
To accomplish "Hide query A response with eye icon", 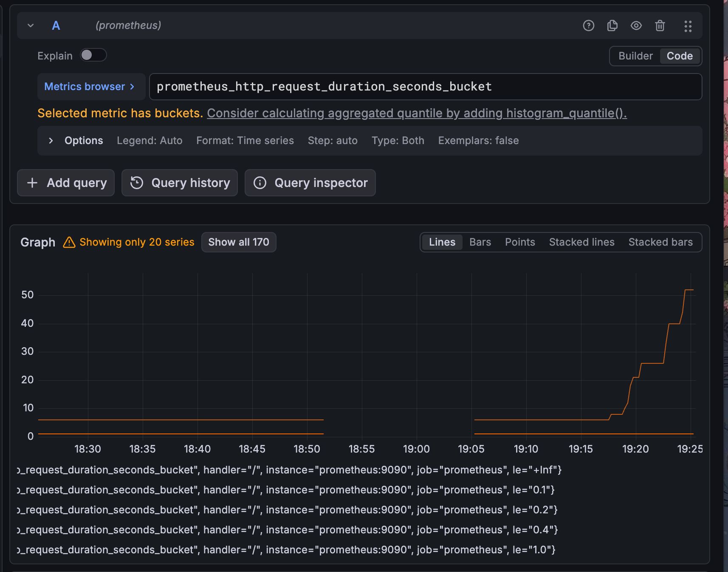I will pyautogui.click(x=636, y=25).
